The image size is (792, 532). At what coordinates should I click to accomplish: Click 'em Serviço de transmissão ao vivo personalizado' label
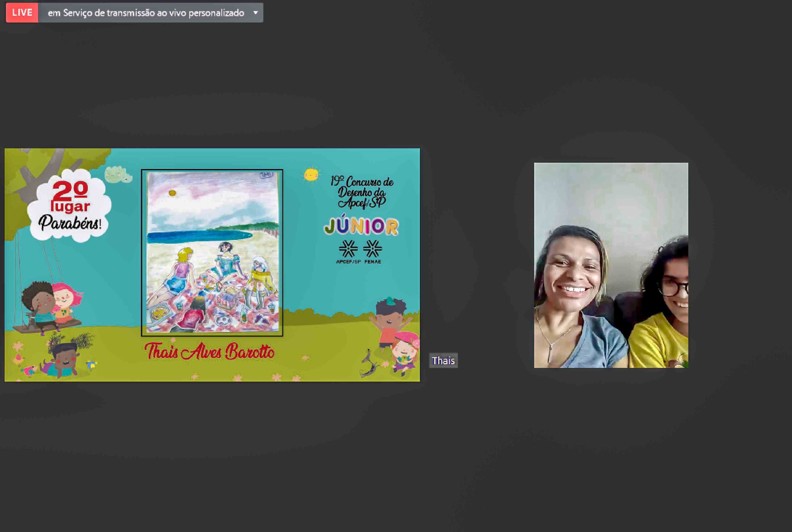click(146, 13)
